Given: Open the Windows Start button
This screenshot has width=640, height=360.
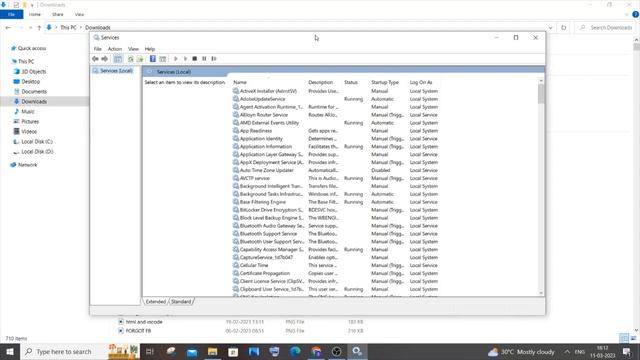Looking at the screenshot, I should [9, 351].
